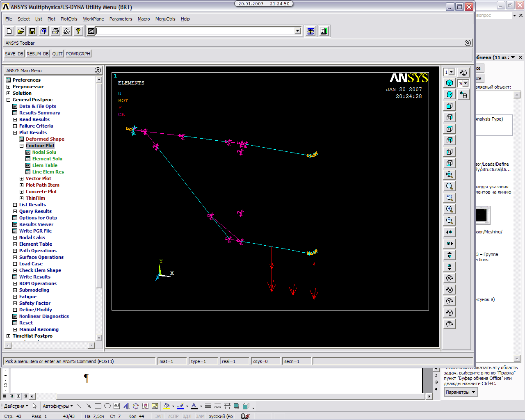Click Fit View magnifier icon
The image size is (525, 420).
(x=450, y=175)
